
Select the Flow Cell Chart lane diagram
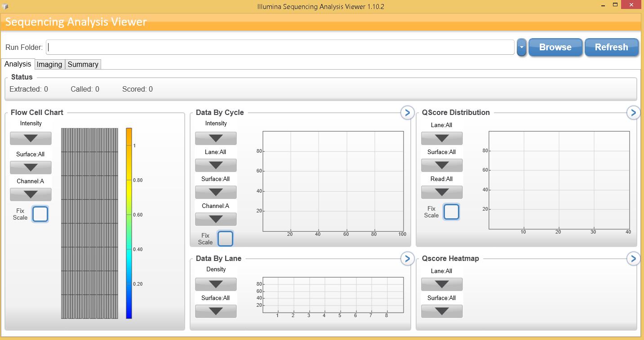tap(89, 220)
